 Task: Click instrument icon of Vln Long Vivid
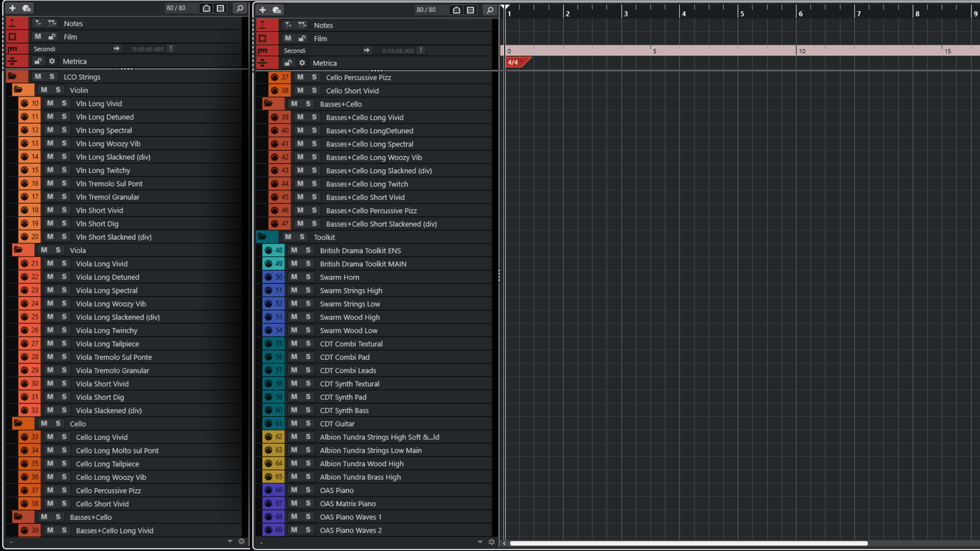[24, 103]
